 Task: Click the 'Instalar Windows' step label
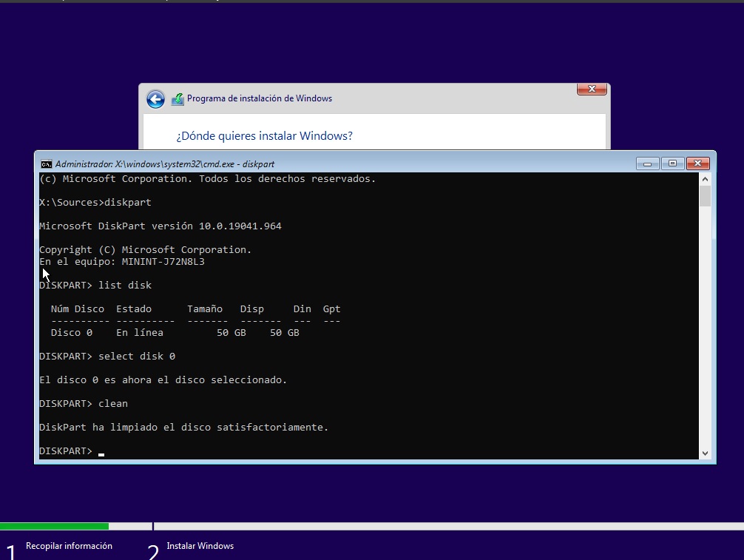click(200, 546)
